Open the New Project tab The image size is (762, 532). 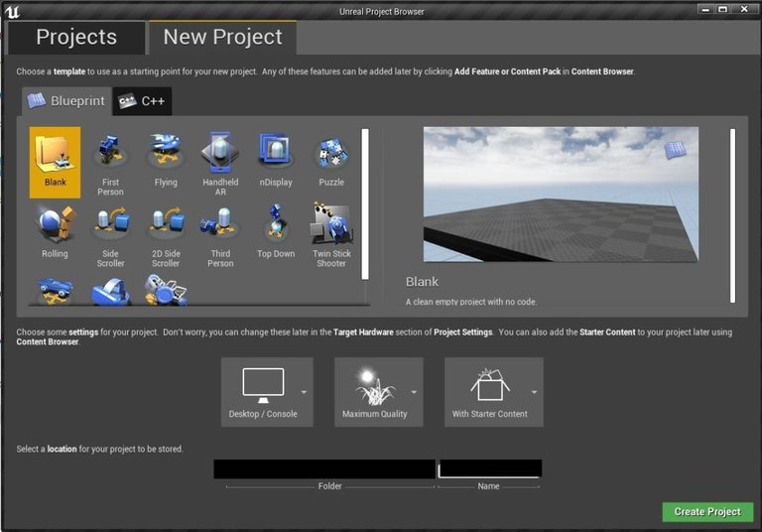point(222,38)
